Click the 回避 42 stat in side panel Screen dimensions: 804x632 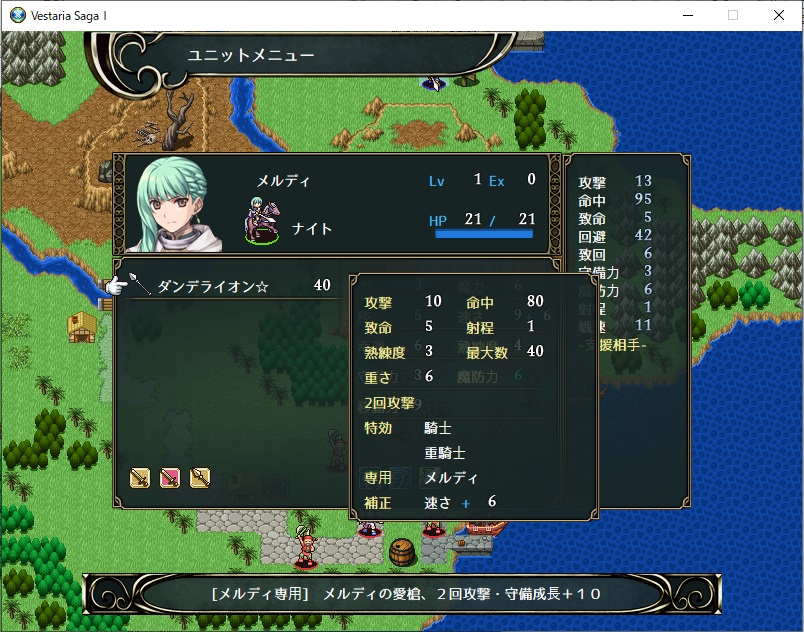[615, 236]
